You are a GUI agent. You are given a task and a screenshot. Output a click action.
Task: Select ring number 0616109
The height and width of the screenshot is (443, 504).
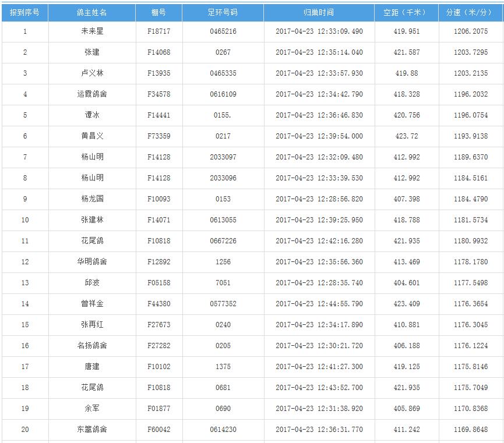pos(223,94)
